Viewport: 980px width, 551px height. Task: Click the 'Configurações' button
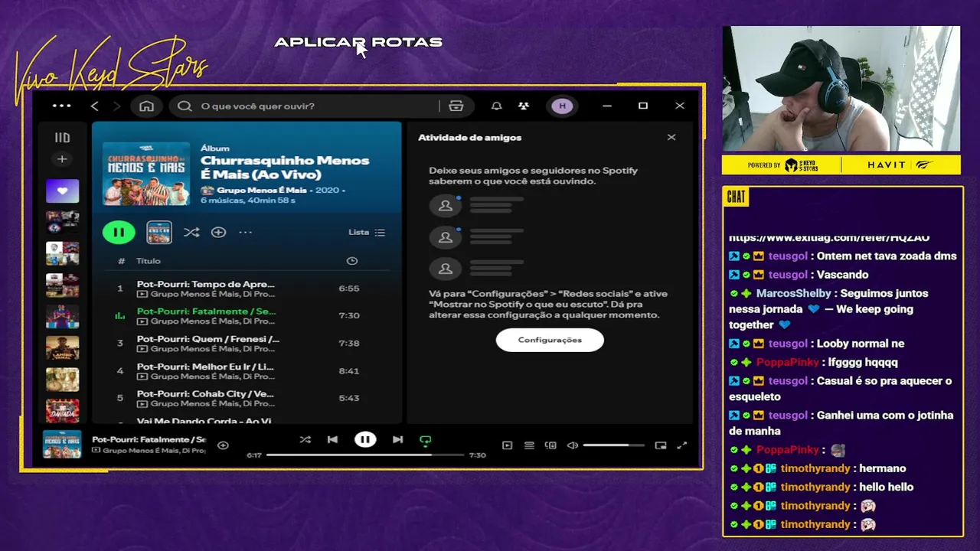pos(550,340)
